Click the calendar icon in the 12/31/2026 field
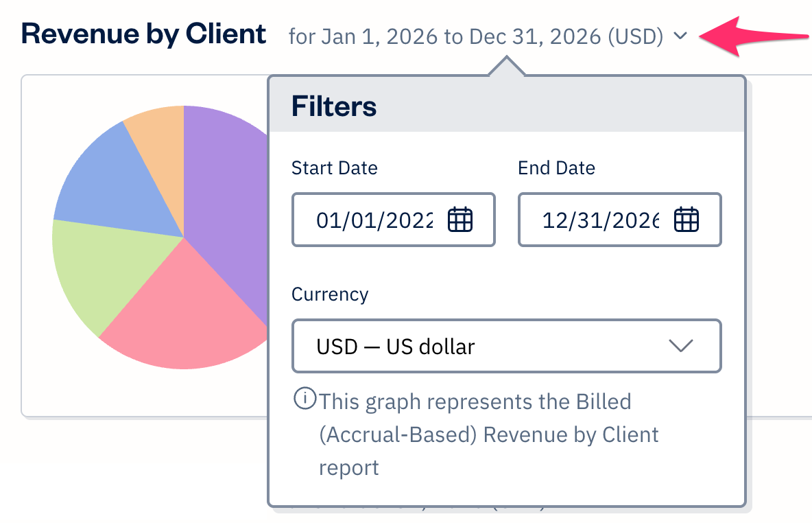 [x=687, y=220]
